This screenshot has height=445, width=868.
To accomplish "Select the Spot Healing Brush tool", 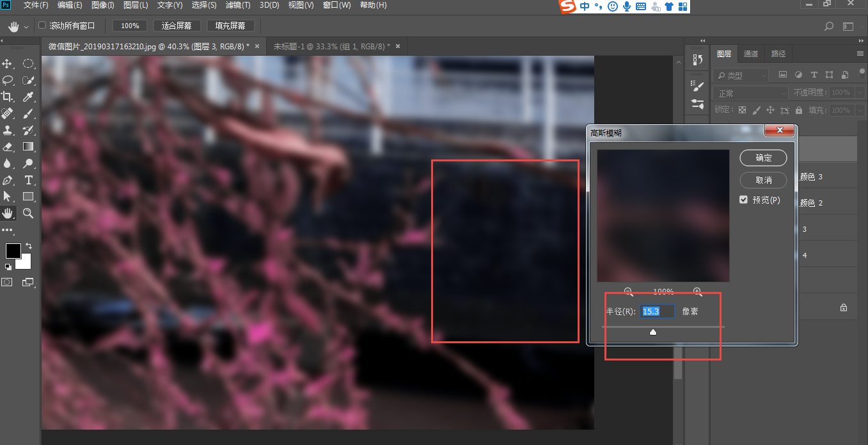I will pyautogui.click(x=8, y=113).
